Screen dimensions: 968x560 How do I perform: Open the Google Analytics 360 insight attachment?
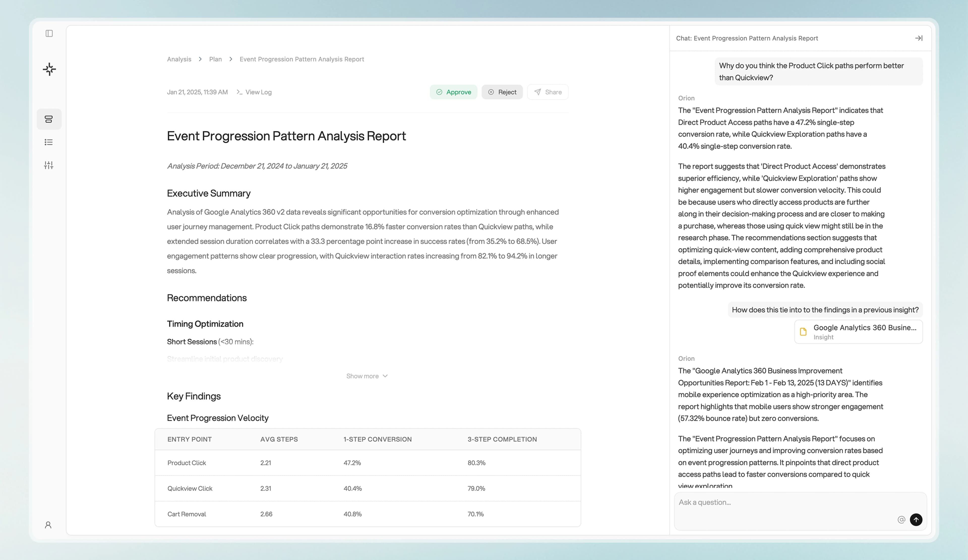click(x=858, y=332)
